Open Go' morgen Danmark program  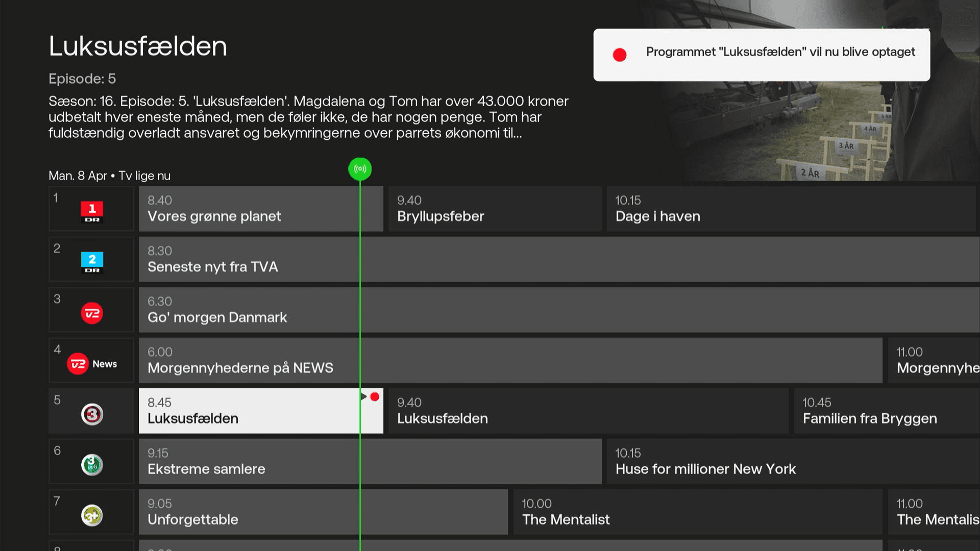point(559,310)
